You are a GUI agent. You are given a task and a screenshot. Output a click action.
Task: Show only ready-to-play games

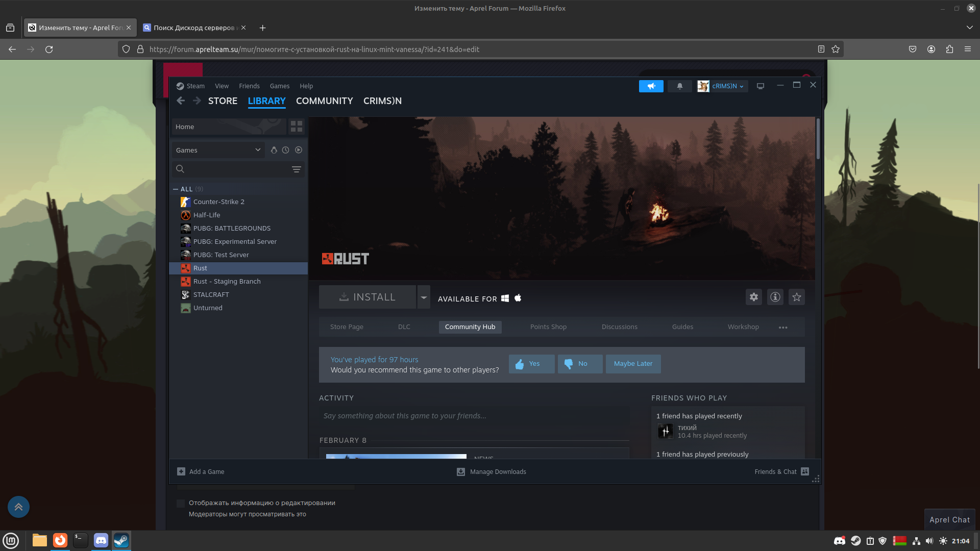tap(299, 150)
